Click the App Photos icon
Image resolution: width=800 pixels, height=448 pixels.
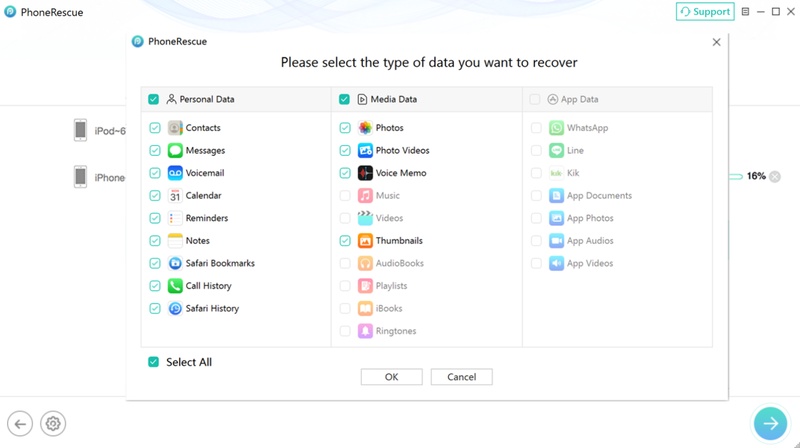coord(556,218)
